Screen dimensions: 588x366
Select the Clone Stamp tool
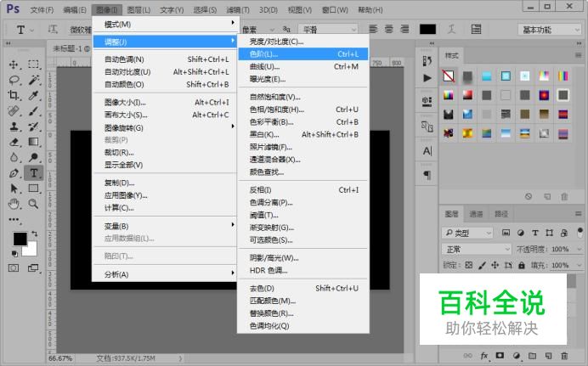[x=14, y=127]
